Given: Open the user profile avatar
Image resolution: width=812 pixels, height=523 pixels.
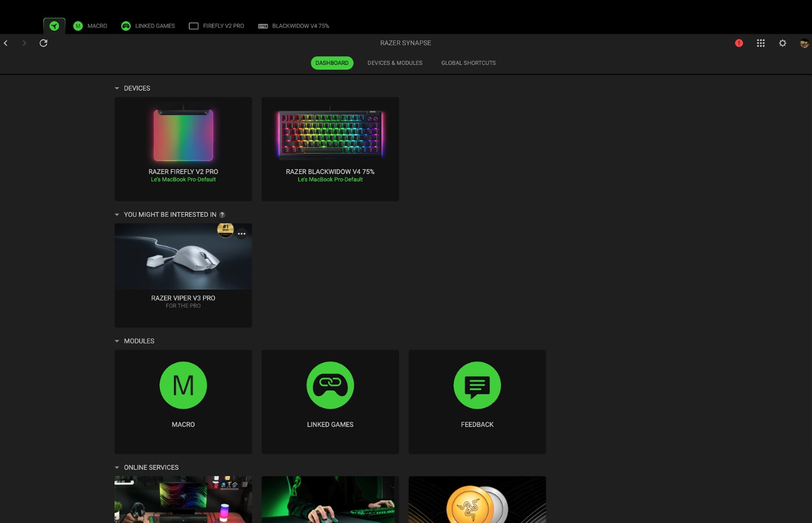Looking at the screenshot, I should pyautogui.click(x=804, y=43).
